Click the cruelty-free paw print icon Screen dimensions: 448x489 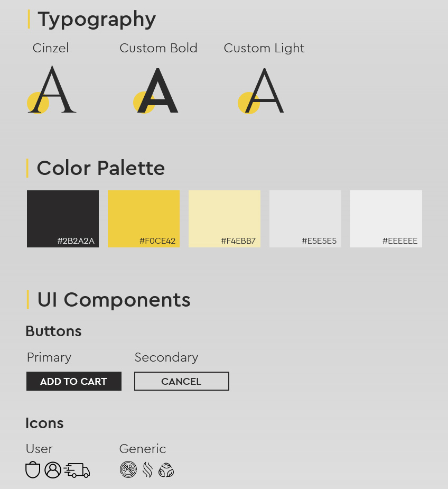128,469
